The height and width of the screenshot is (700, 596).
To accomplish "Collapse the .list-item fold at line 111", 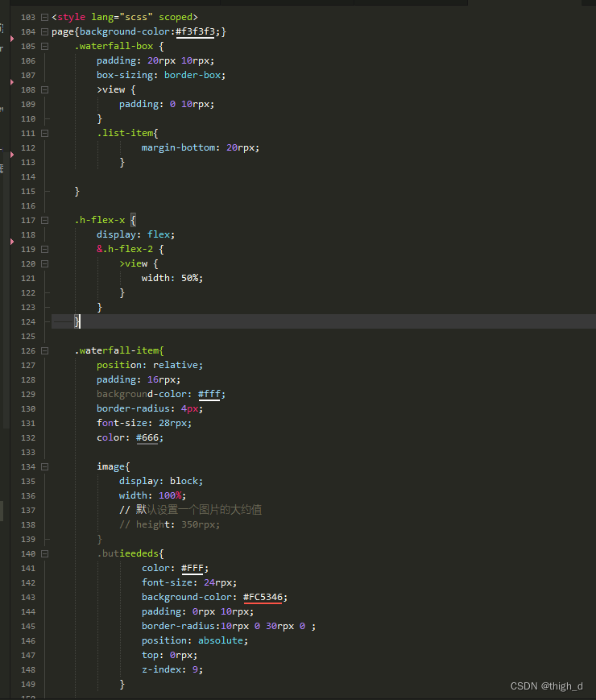I will [x=44, y=133].
